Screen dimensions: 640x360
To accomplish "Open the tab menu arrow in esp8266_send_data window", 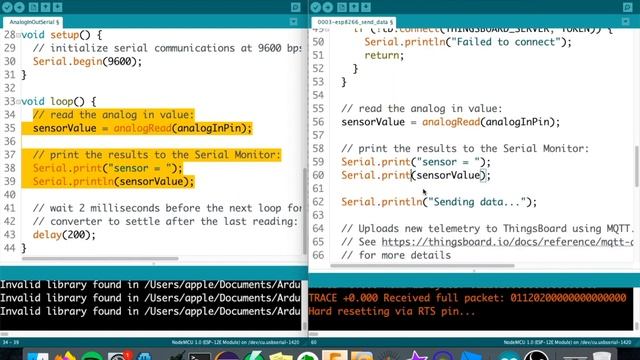I will tap(626, 21).
